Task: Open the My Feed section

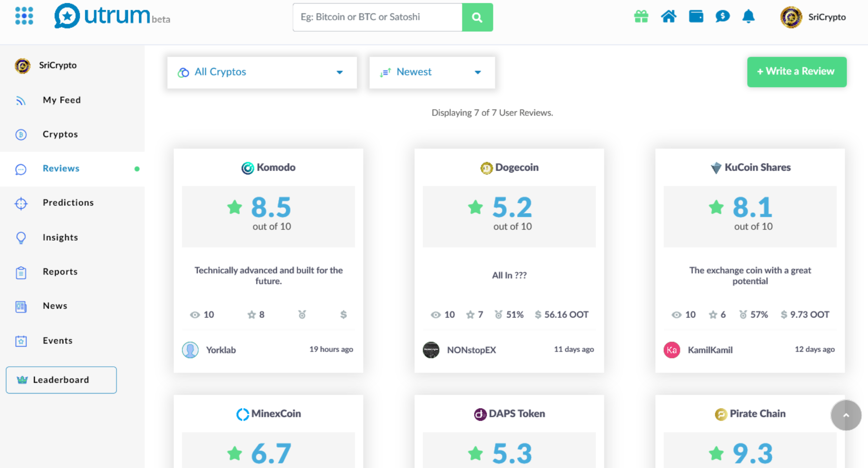Action: pos(61,100)
